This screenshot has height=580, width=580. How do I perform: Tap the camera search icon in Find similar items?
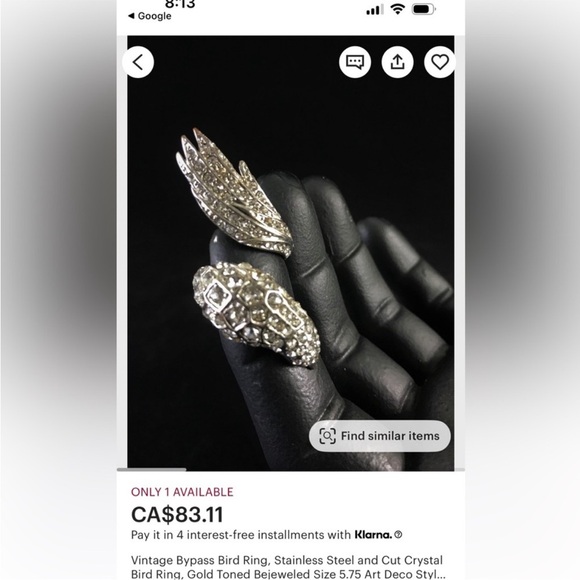[327, 436]
